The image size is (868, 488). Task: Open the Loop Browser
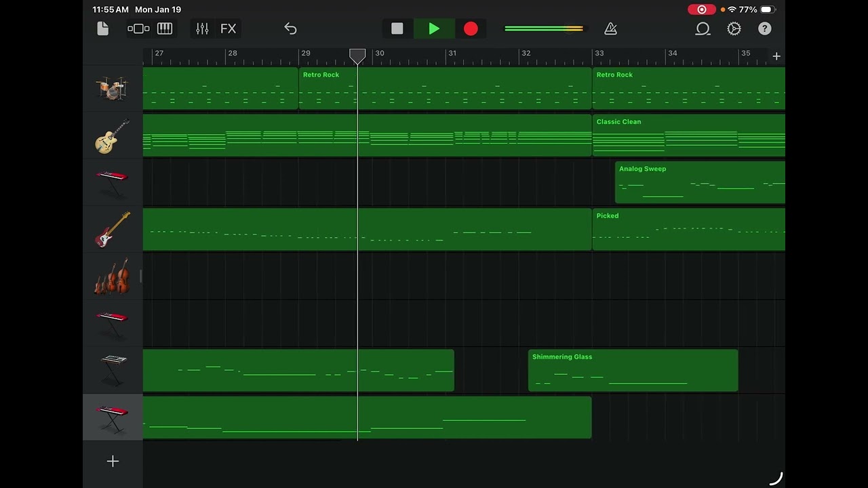point(703,28)
